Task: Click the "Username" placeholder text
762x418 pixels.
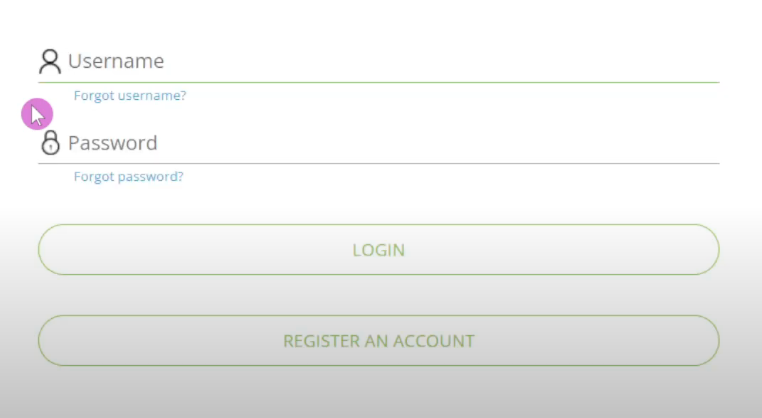Action: tap(116, 62)
